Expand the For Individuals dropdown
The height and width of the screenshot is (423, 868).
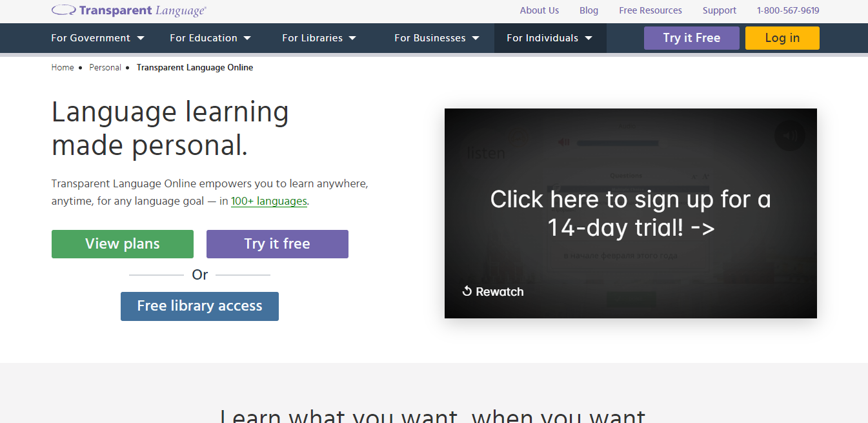549,38
